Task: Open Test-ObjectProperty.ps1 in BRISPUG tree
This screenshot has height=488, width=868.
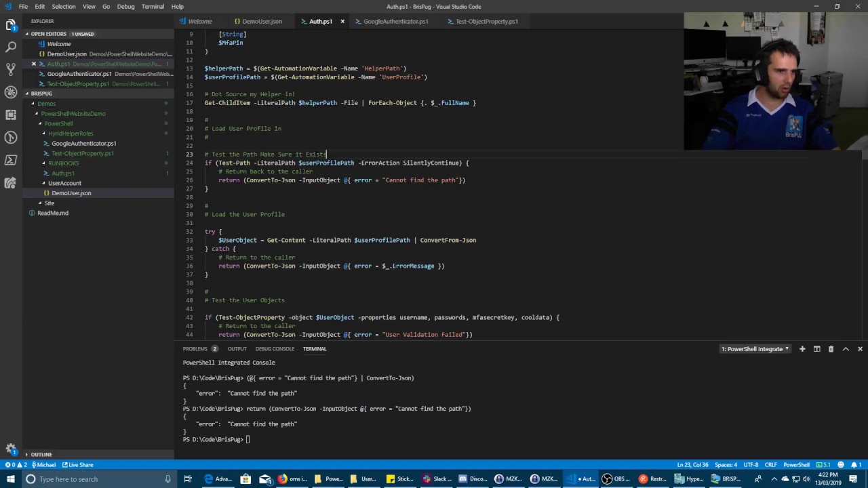Action: pos(83,153)
